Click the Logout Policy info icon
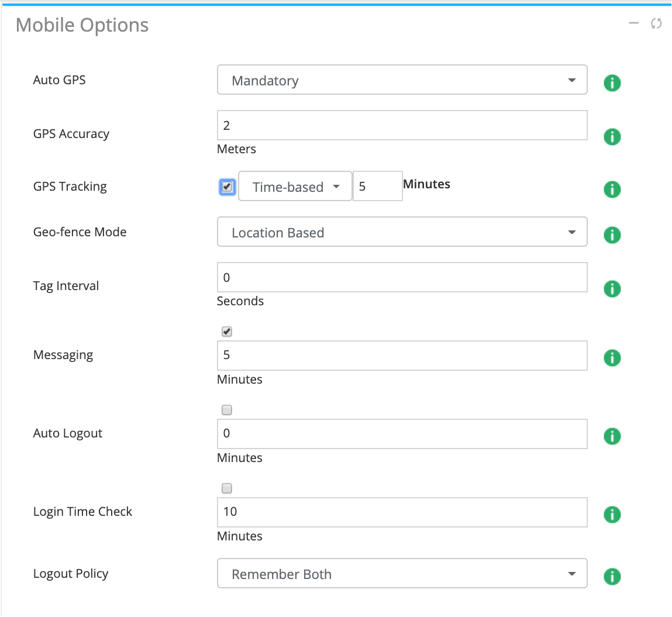This screenshot has height=617, width=672. [612, 577]
